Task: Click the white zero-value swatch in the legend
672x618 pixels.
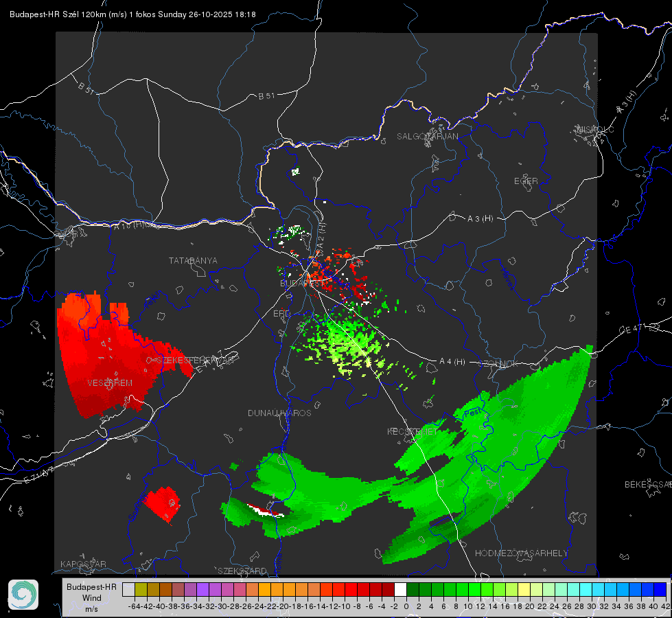Action: [400, 590]
